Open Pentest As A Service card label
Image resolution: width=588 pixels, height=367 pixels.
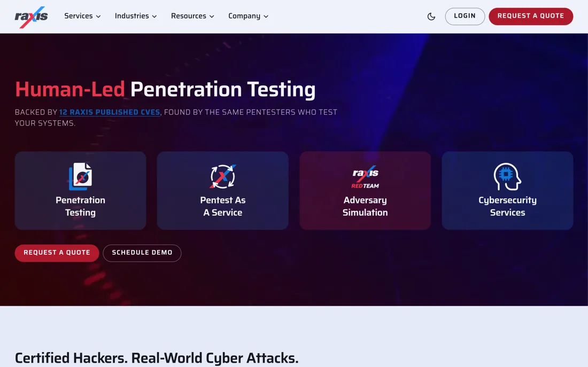coord(223,206)
